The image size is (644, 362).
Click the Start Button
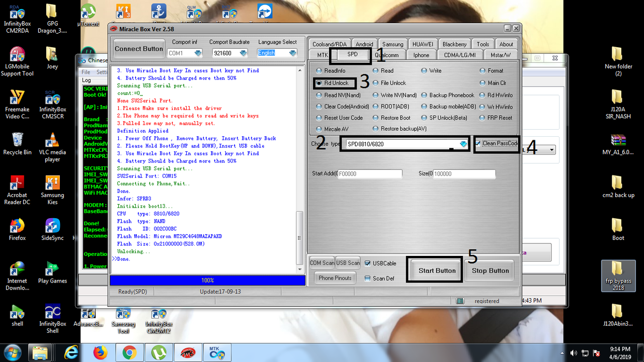point(437,270)
